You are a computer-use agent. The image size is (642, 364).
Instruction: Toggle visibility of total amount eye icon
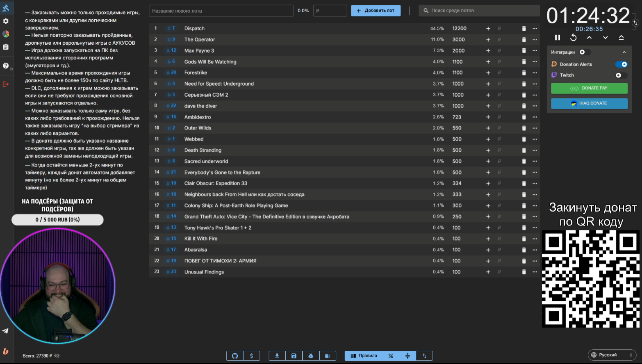[x=57, y=356]
